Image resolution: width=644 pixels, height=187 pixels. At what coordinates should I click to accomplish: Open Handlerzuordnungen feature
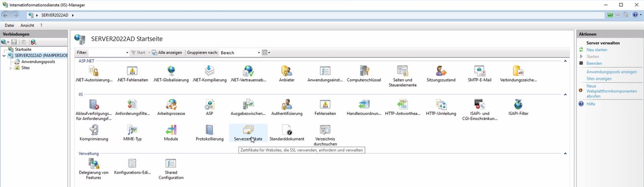click(x=364, y=107)
